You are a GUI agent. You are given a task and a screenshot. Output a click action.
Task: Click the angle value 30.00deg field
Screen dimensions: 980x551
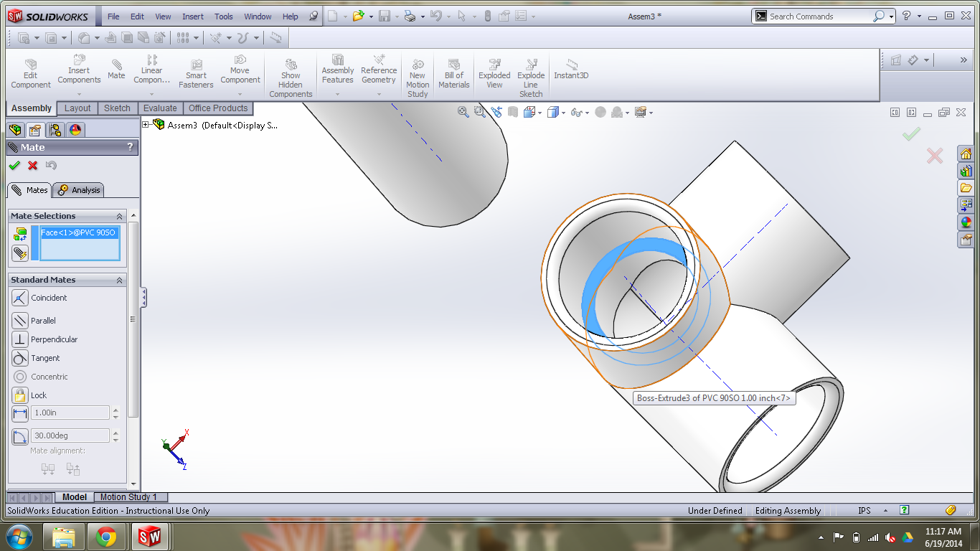(70, 435)
